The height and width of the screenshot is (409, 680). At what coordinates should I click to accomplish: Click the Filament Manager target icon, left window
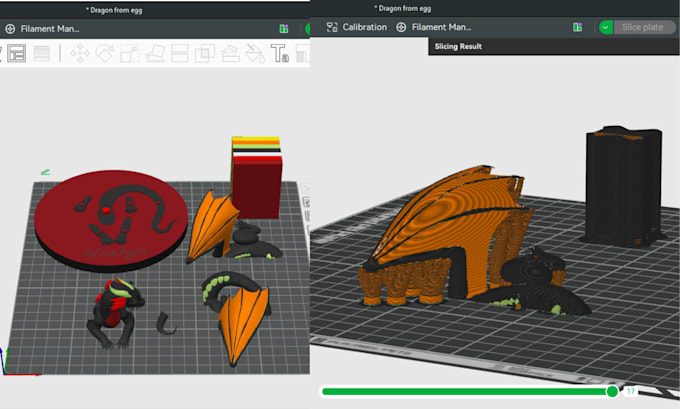coord(10,29)
